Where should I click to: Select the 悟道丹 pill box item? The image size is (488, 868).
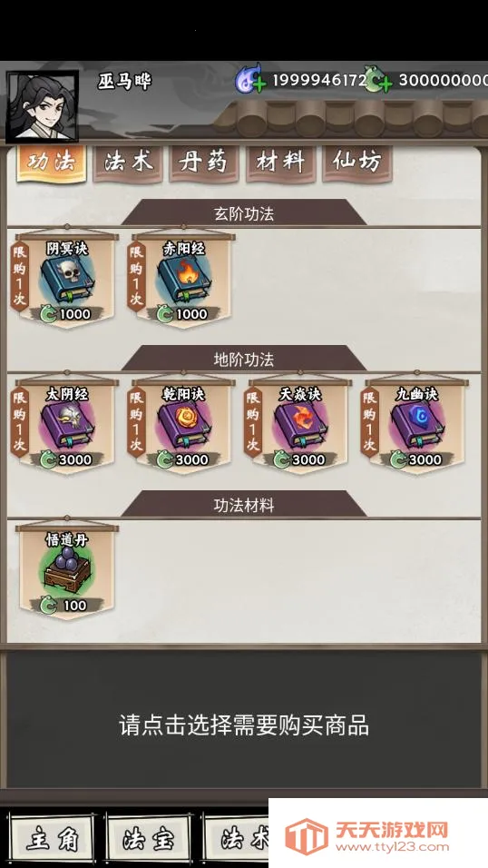click(x=66, y=572)
